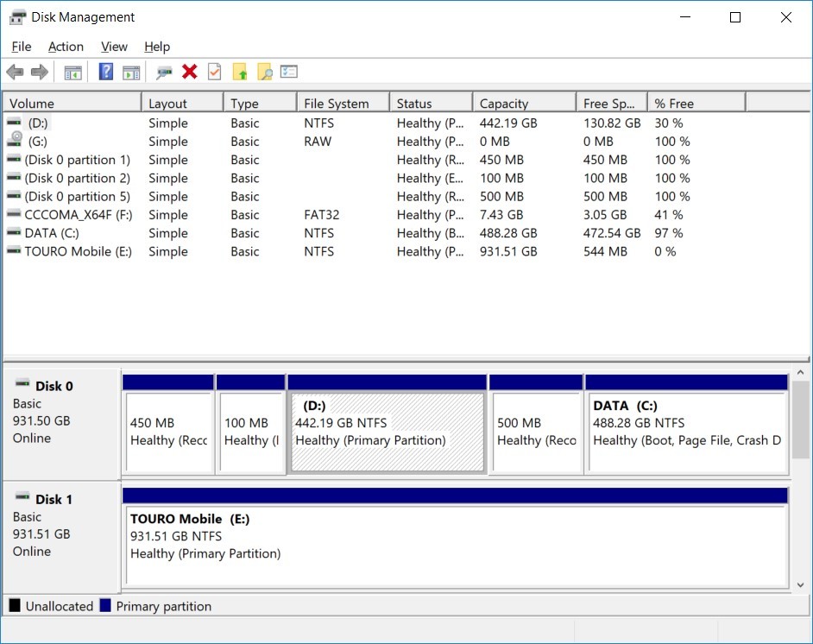Click the Show/Hide Action Pane icon
This screenshot has height=644, width=813.
[131, 73]
